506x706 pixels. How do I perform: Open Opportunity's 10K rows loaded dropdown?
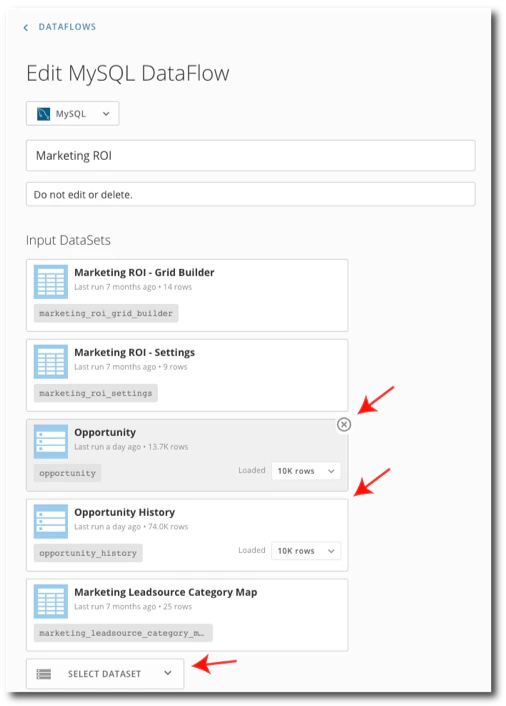tap(306, 471)
